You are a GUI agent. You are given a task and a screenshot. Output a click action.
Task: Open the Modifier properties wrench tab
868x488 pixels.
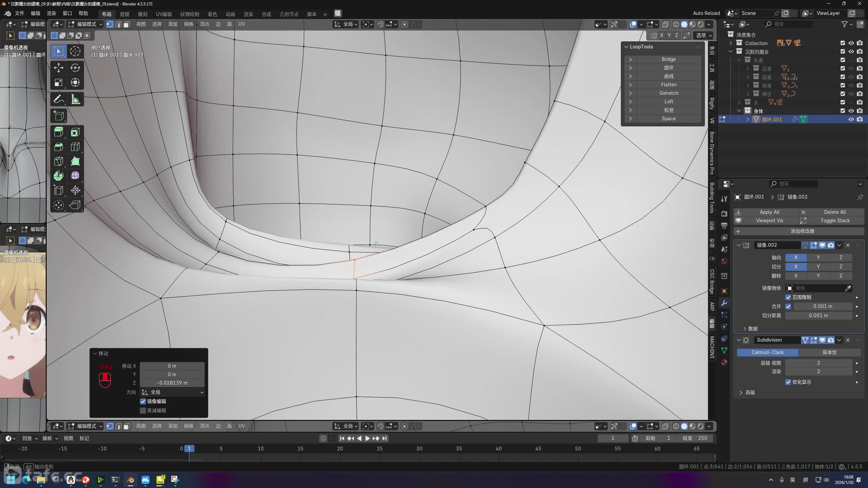point(724,303)
